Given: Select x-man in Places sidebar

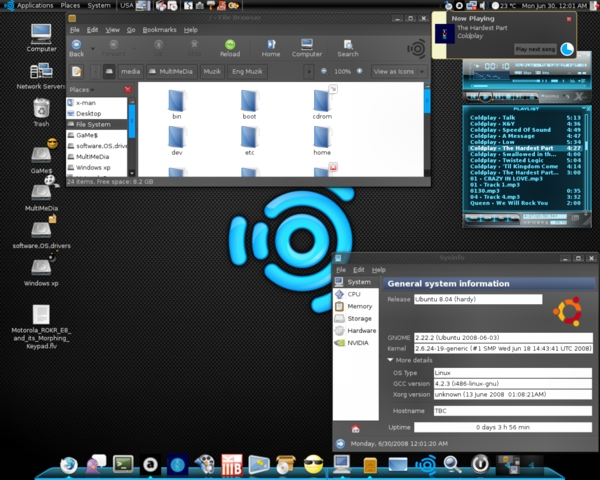Looking at the screenshot, I should tap(96, 103).
